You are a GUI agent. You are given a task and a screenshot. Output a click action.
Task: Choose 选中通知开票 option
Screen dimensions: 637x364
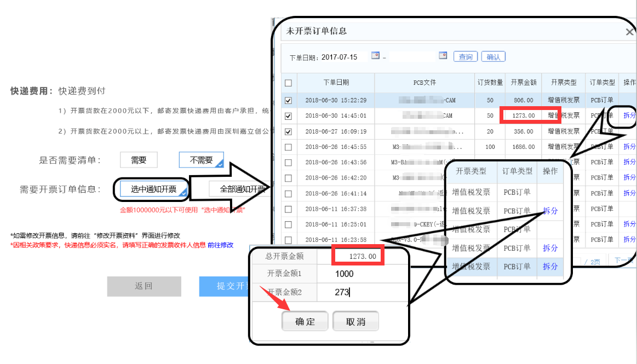click(153, 189)
